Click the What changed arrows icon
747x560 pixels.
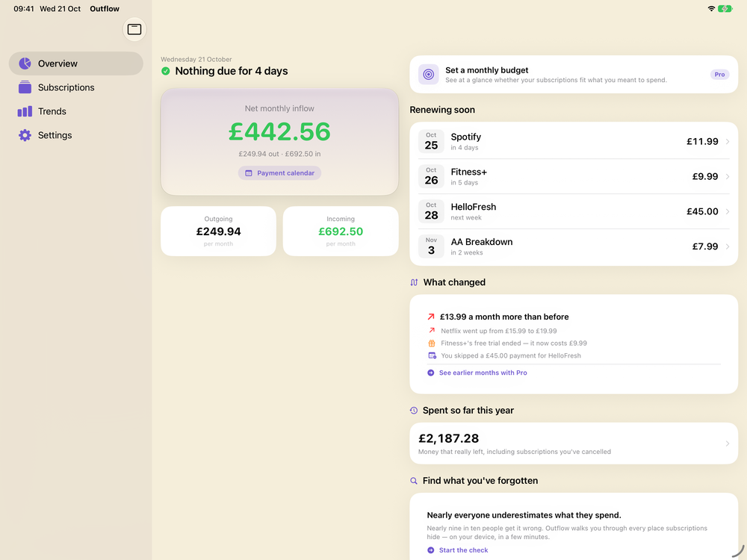[414, 282]
